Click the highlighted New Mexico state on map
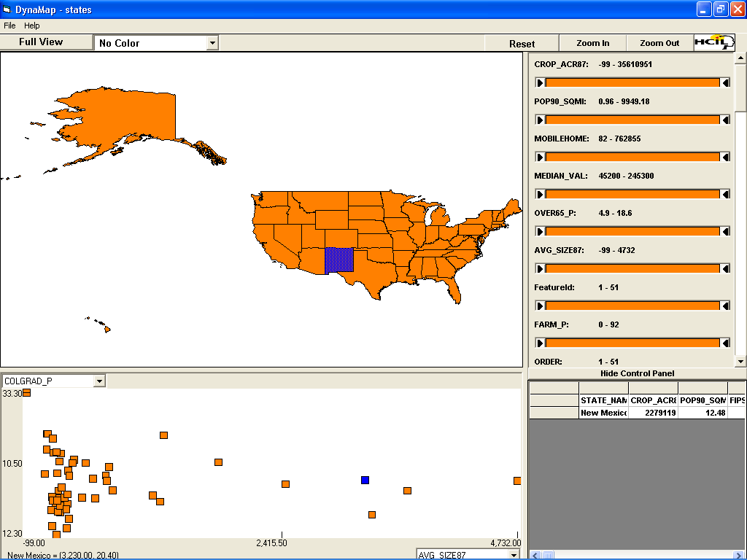The image size is (747, 560). click(339, 260)
